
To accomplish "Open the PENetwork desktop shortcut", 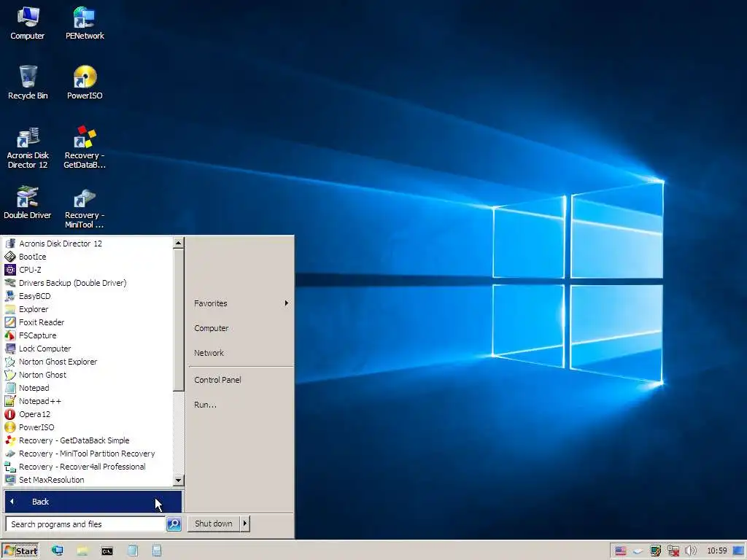I will [85, 24].
